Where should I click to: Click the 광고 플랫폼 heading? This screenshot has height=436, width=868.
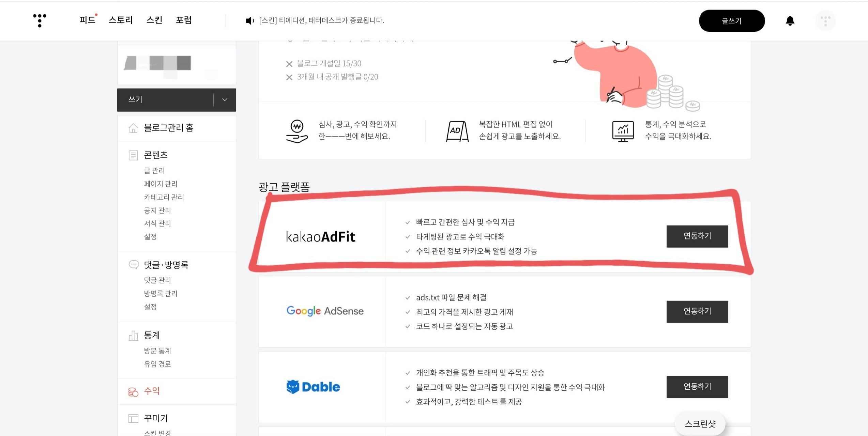(x=284, y=187)
